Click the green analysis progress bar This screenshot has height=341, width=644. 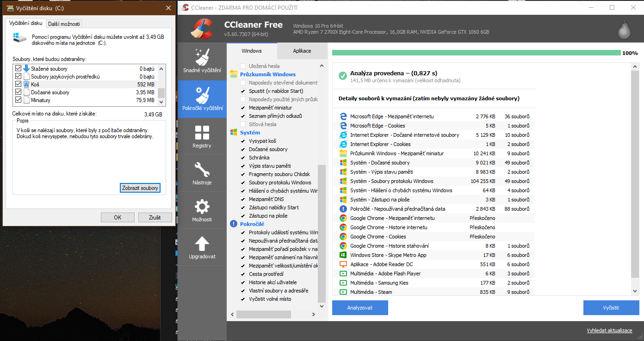[x=476, y=53]
